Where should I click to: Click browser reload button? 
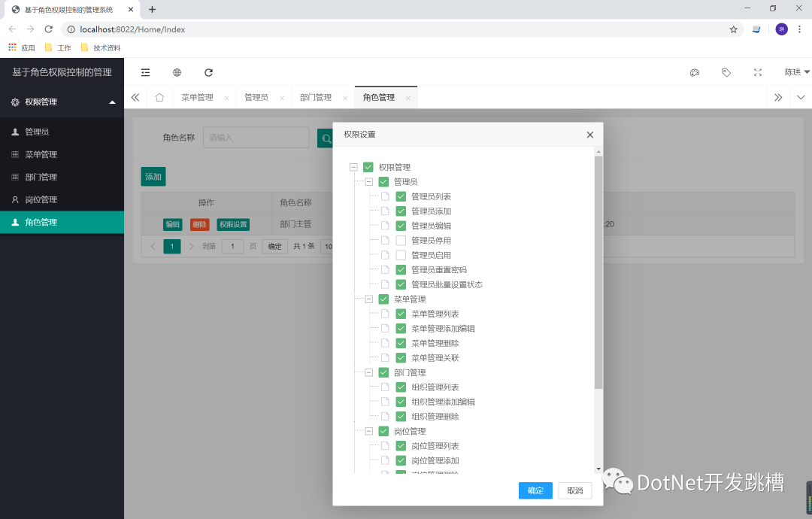click(49, 29)
